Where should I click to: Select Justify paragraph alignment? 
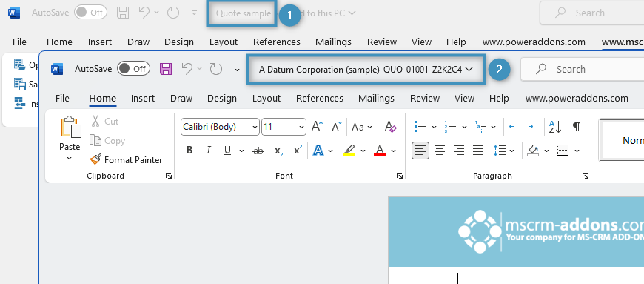pyautogui.click(x=478, y=151)
